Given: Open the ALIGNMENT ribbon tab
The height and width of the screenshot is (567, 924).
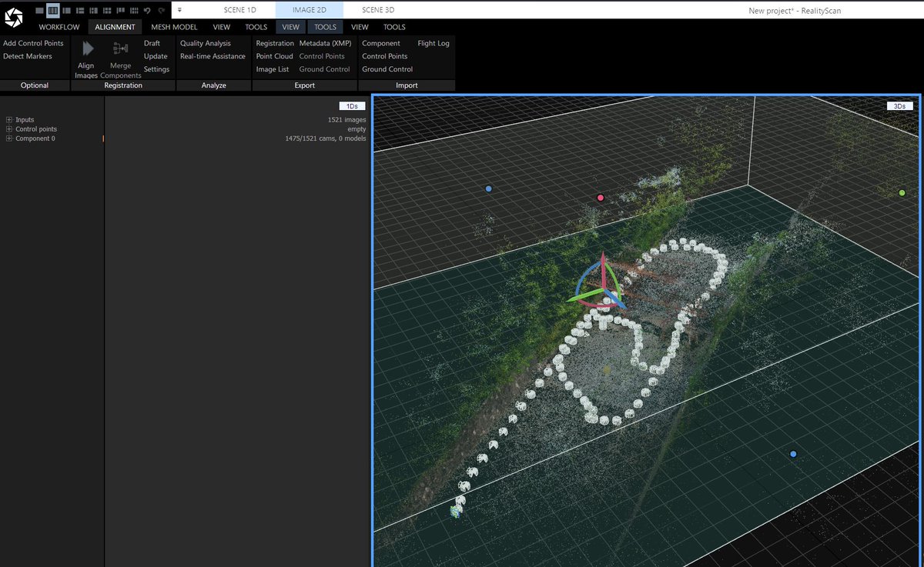Looking at the screenshot, I should point(115,27).
